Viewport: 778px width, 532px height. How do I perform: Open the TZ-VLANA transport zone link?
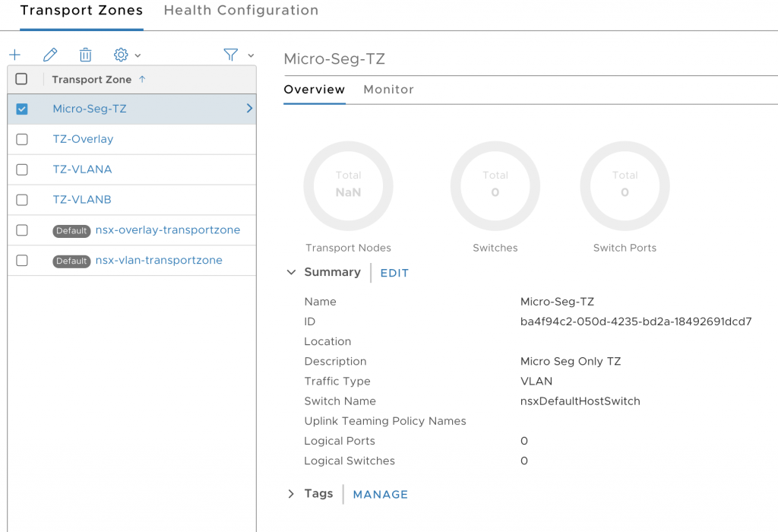coord(82,169)
